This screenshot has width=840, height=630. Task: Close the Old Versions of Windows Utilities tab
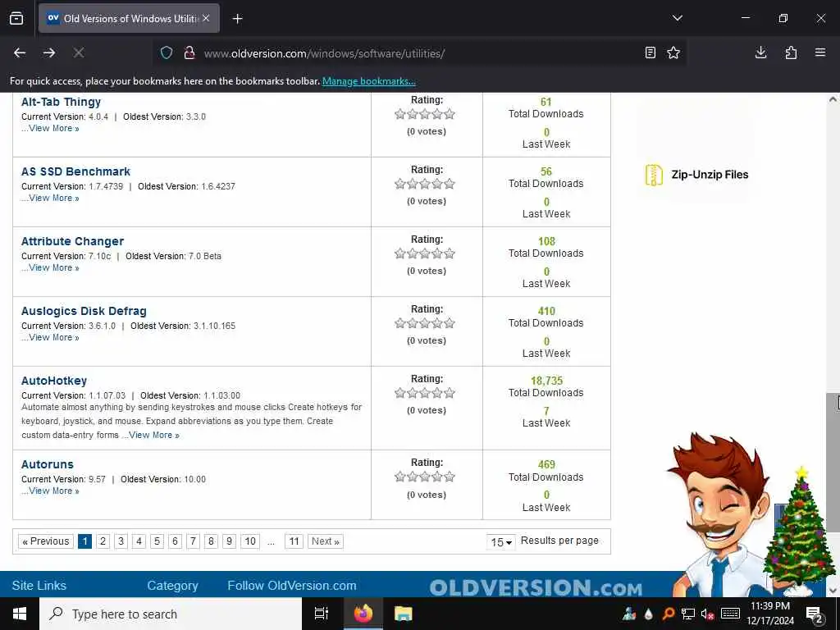(x=206, y=18)
